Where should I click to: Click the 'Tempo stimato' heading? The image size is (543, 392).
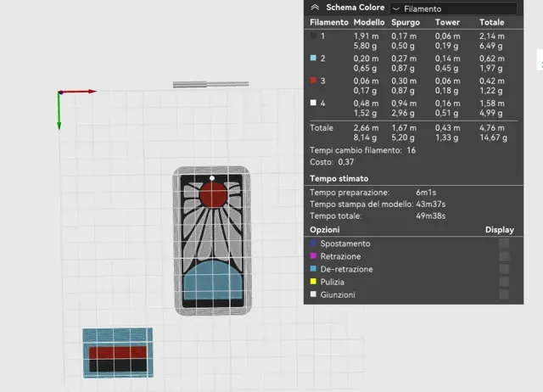click(339, 179)
